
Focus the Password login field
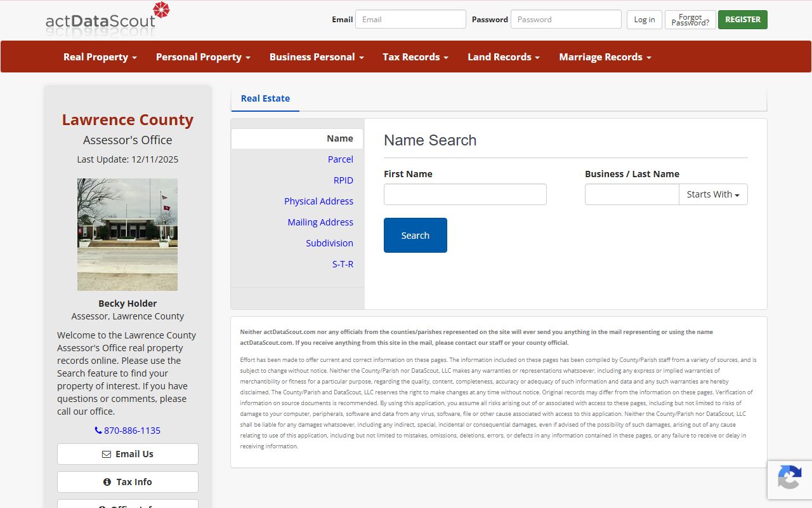(566, 19)
